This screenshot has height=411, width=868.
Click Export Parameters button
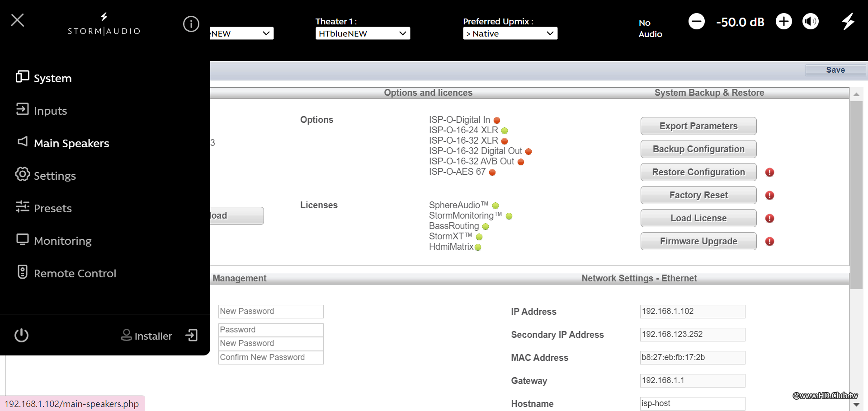pyautogui.click(x=698, y=126)
